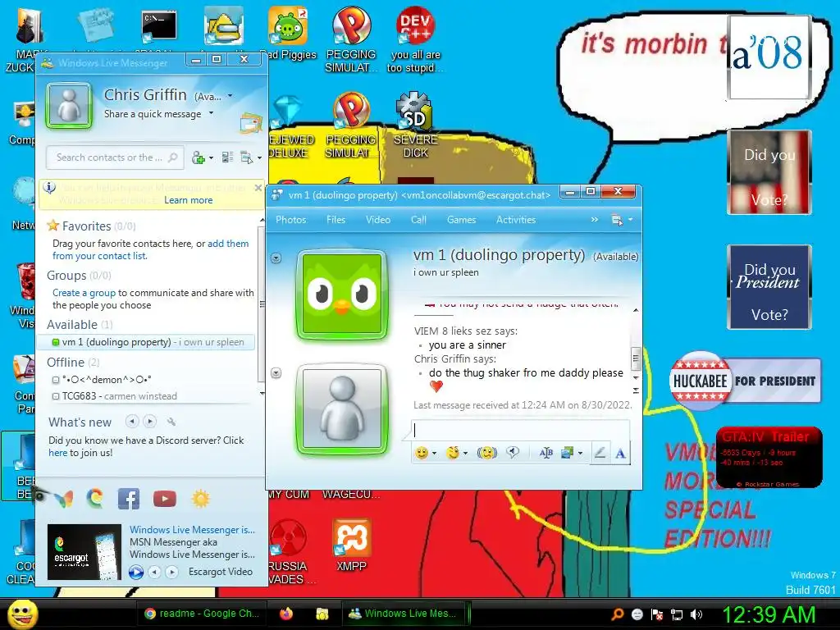Click in the Search contacts field
Screen dimensions: 840x630
[x=115, y=157]
